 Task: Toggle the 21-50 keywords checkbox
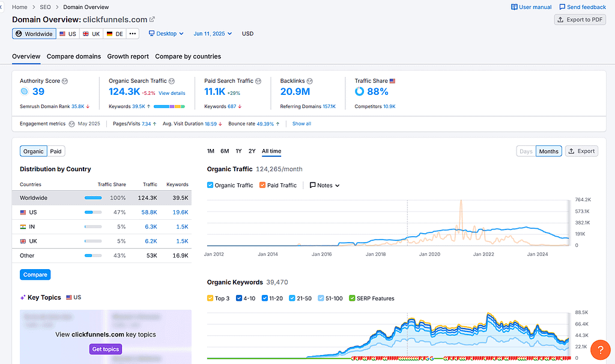[x=292, y=298]
